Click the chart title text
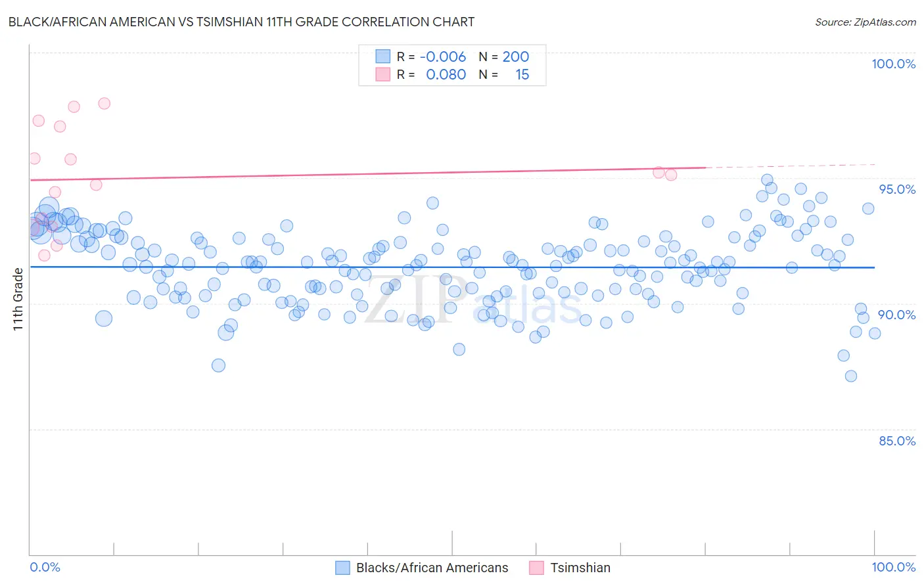Image resolution: width=924 pixels, height=586 pixels. (x=241, y=22)
